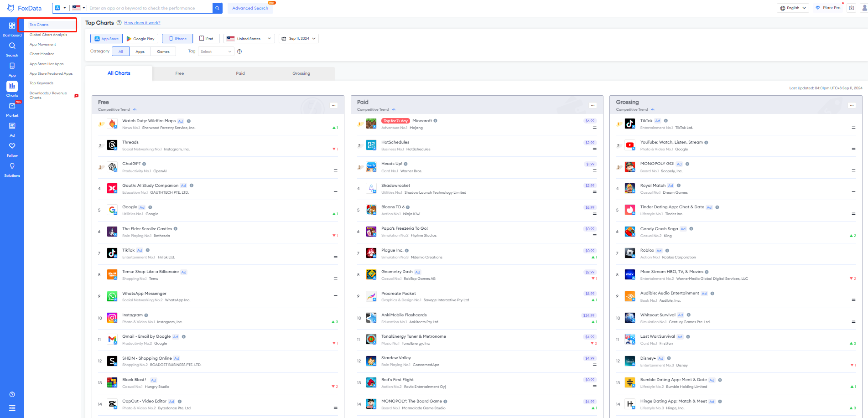Open App Store Hot Apps menu item
This screenshot has width=868, height=418.
(x=47, y=64)
